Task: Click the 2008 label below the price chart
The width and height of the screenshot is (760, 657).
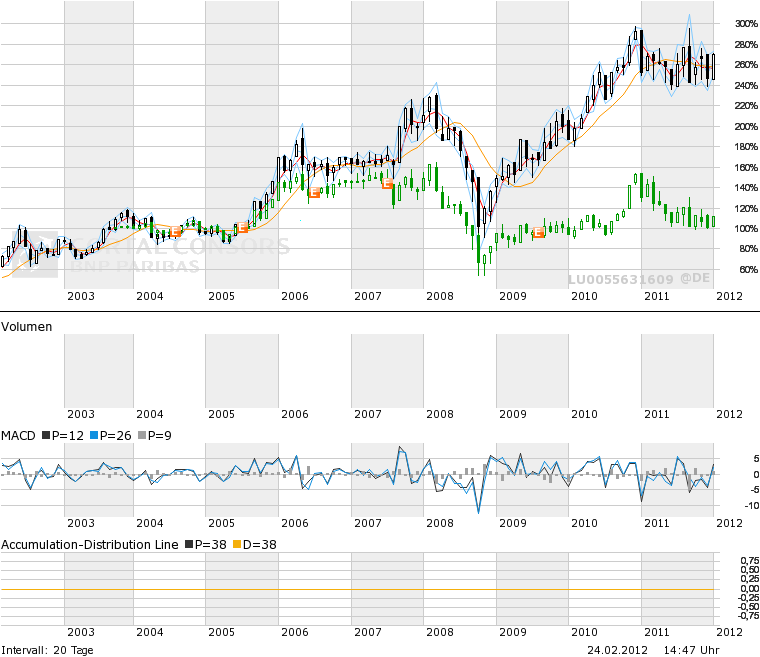Action: (x=439, y=296)
